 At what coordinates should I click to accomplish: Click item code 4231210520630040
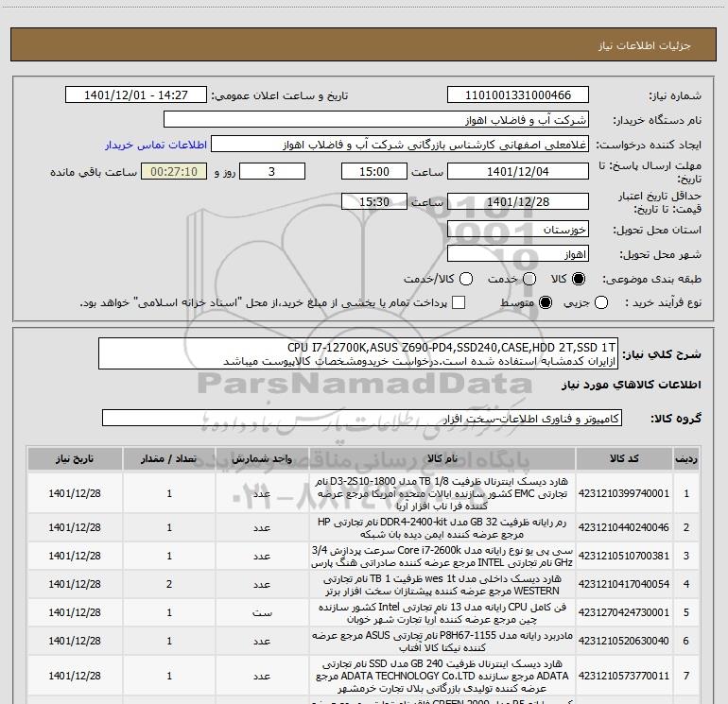[x=624, y=641]
